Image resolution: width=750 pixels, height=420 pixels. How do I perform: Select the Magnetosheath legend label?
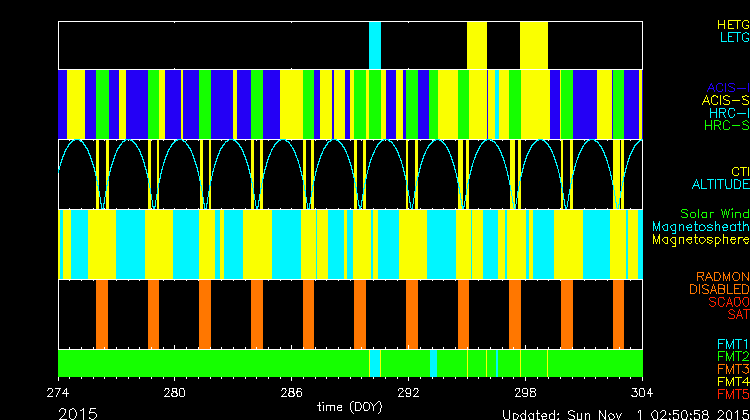pos(700,227)
